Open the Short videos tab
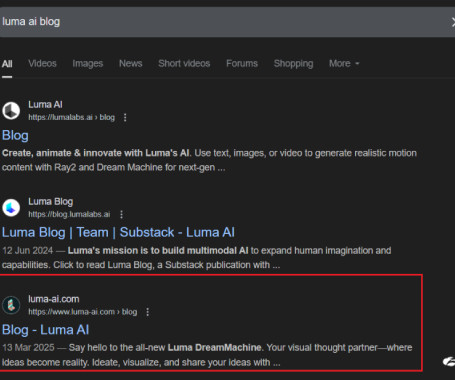 (184, 63)
